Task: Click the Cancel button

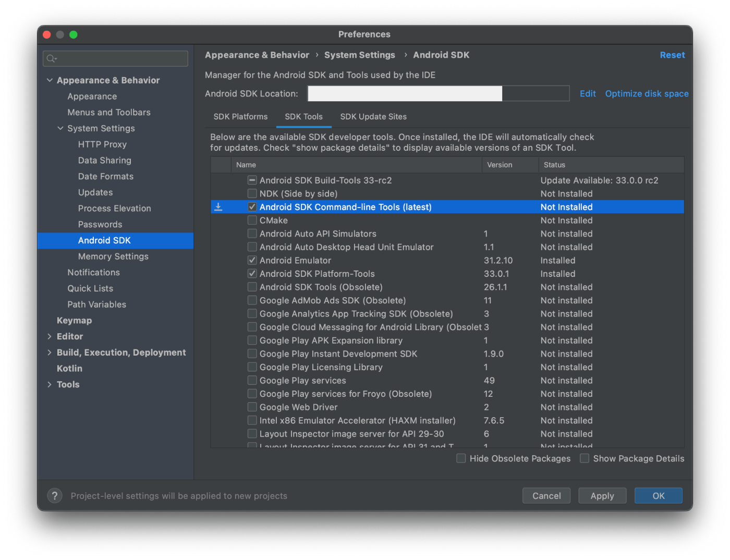Action: pos(546,496)
